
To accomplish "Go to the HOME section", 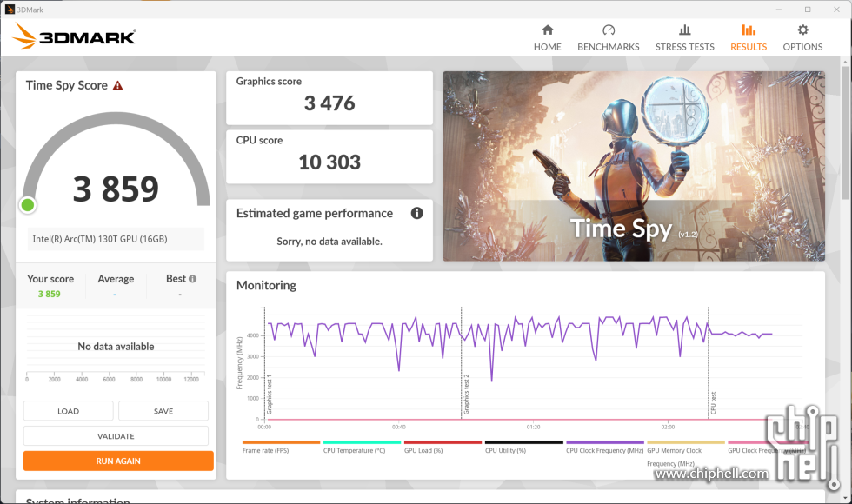I will tap(547, 38).
